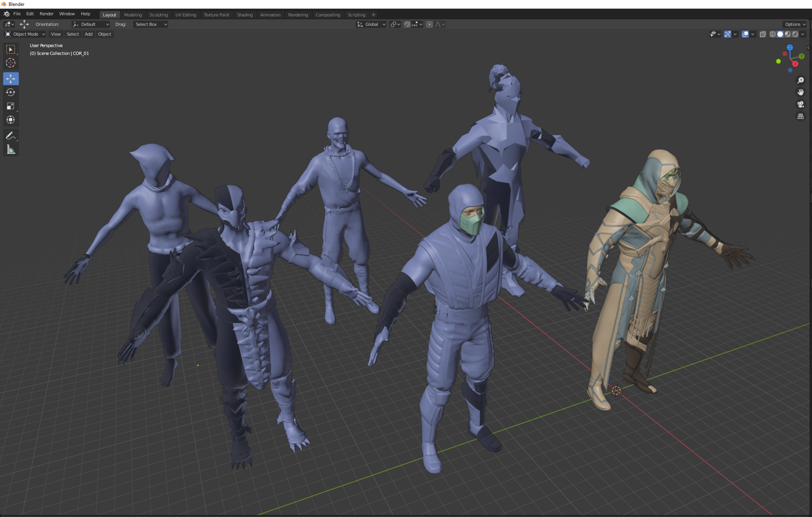Toggle X-Ray mode
The image size is (812, 517).
(x=763, y=34)
